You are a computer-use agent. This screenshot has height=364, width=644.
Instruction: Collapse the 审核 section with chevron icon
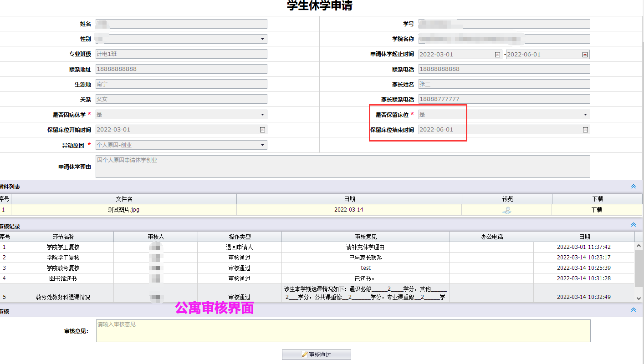[633, 310]
